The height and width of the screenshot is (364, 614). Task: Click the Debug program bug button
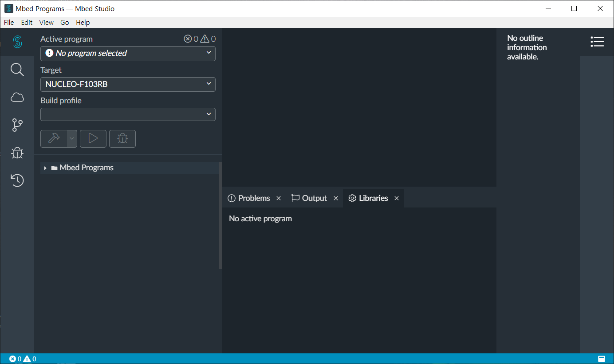[x=122, y=139]
